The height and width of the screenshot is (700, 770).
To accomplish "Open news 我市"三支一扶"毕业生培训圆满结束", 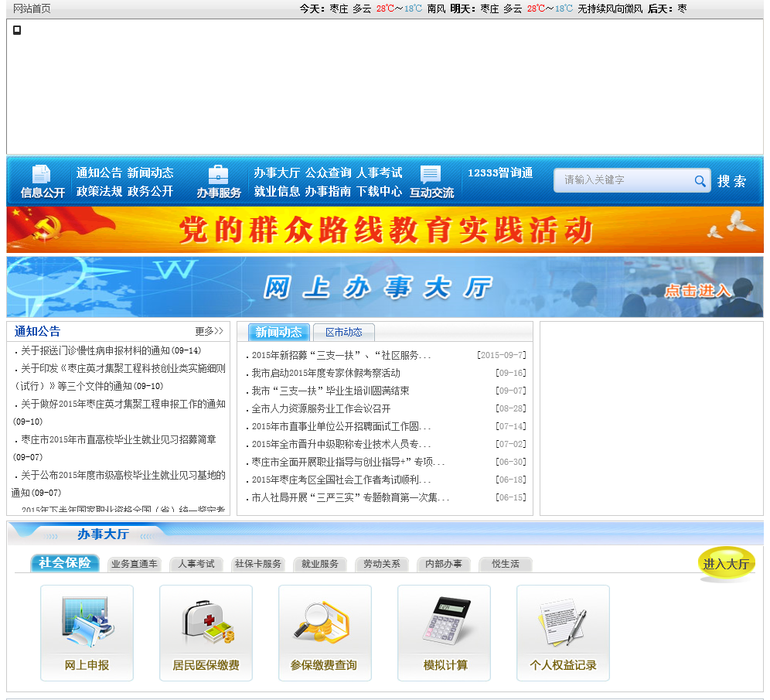I will click(x=330, y=391).
